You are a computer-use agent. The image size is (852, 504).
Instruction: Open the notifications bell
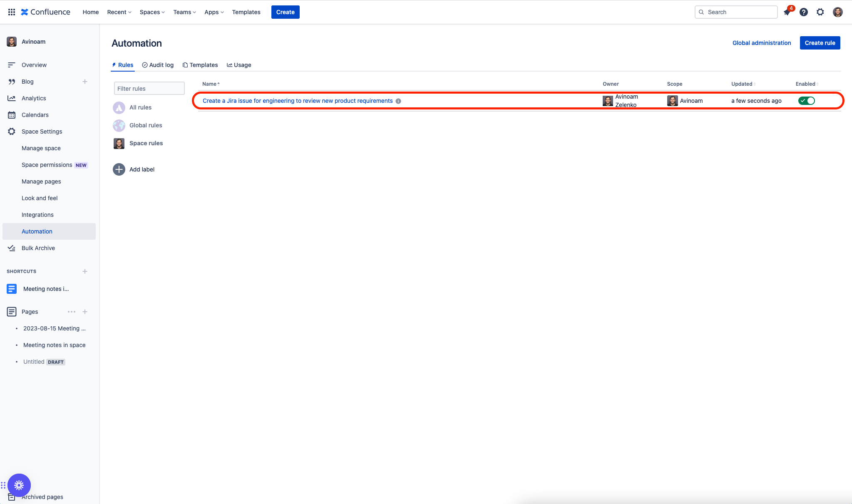coord(787,12)
